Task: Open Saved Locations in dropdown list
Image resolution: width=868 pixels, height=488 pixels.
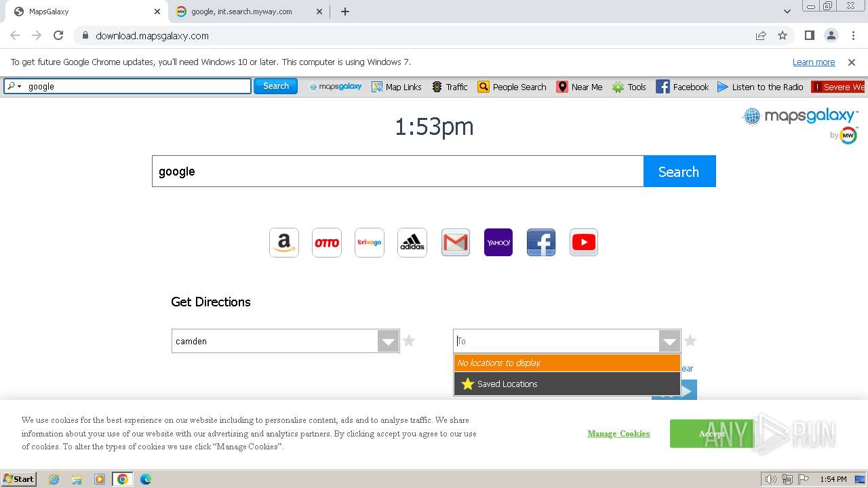Action: (567, 384)
